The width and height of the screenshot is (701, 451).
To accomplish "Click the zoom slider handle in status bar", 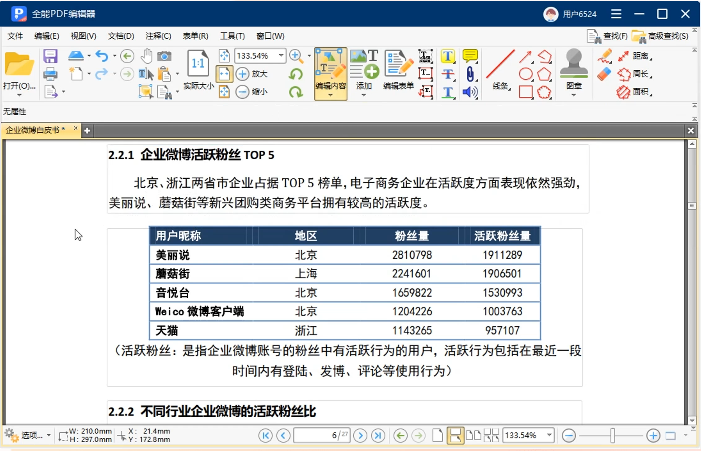I will click(612, 435).
